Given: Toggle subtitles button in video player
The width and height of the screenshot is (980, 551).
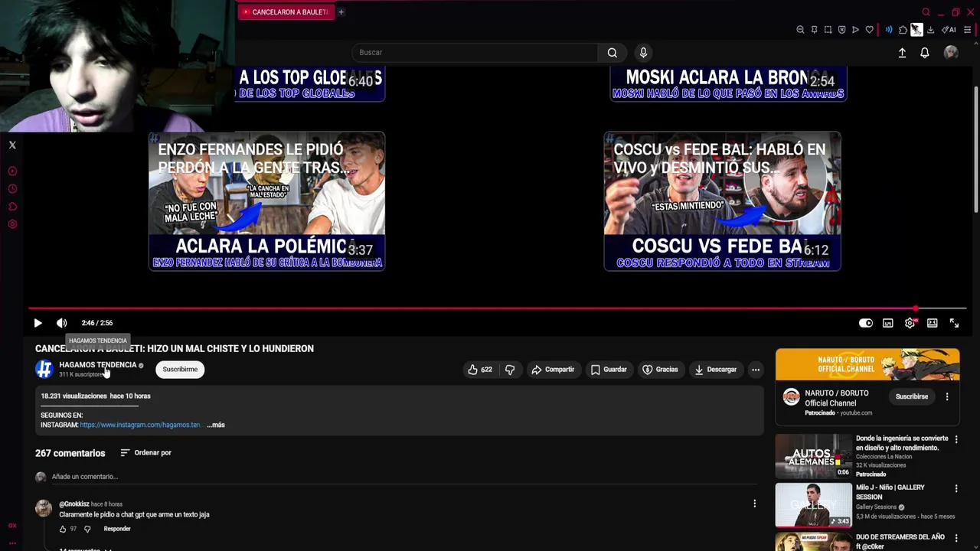Looking at the screenshot, I should click(887, 323).
